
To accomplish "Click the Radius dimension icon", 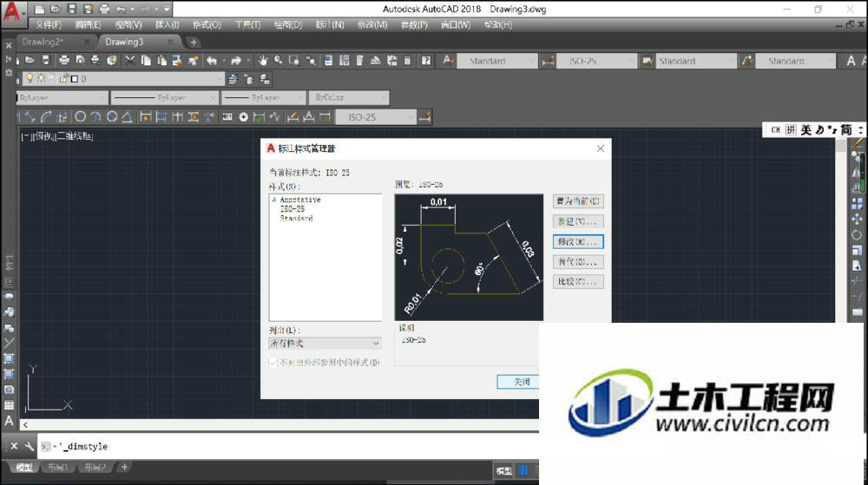I will click(80, 116).
